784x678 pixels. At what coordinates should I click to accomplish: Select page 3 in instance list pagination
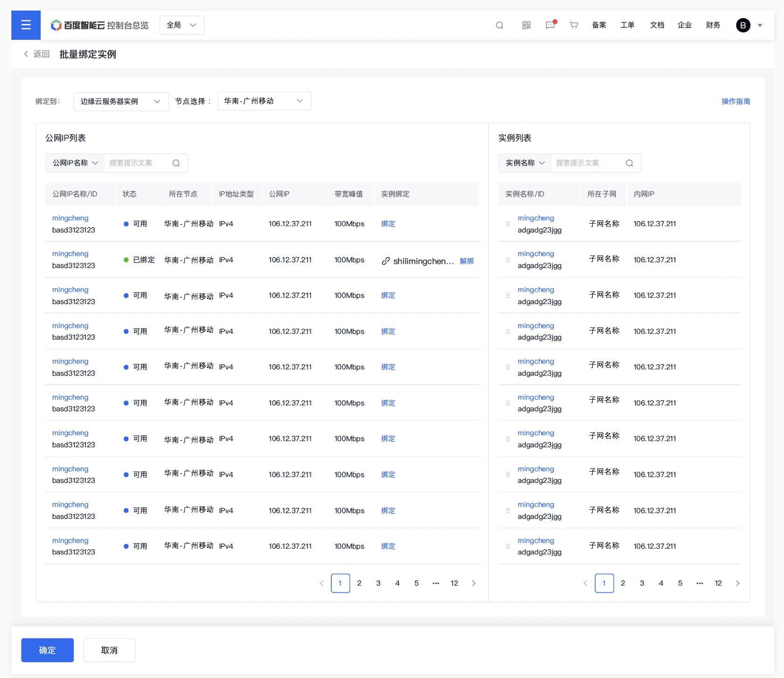pos(642,583)
